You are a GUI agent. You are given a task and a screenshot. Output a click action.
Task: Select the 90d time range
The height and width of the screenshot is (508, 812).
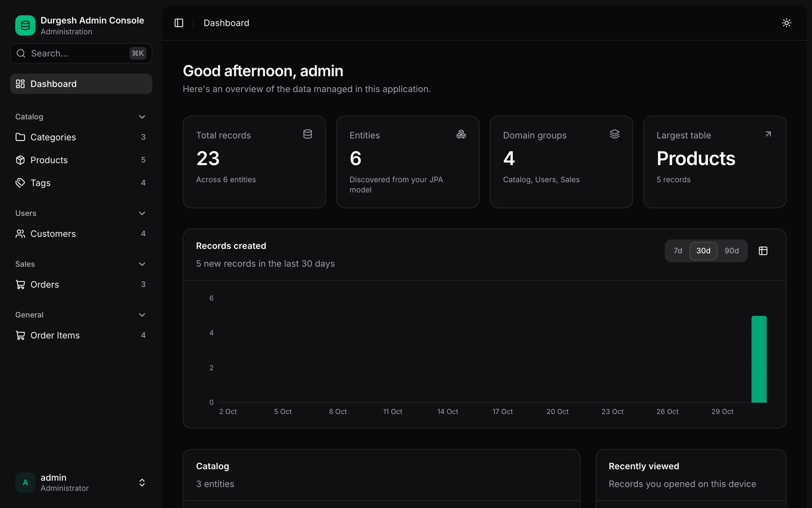tap(731, 251)
